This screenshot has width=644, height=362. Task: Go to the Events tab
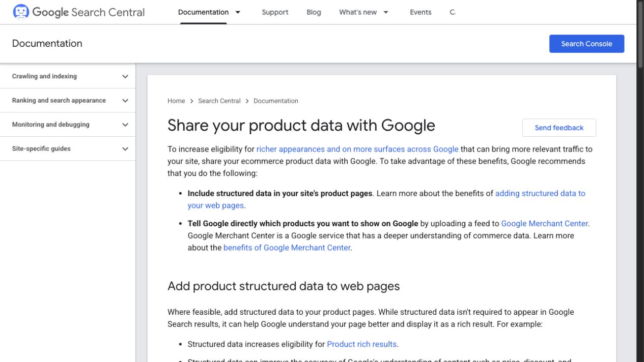[421, 12]
